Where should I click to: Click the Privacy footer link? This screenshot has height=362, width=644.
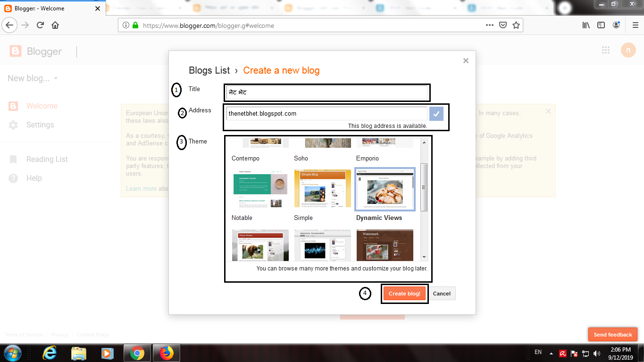[x=60, y=335]
